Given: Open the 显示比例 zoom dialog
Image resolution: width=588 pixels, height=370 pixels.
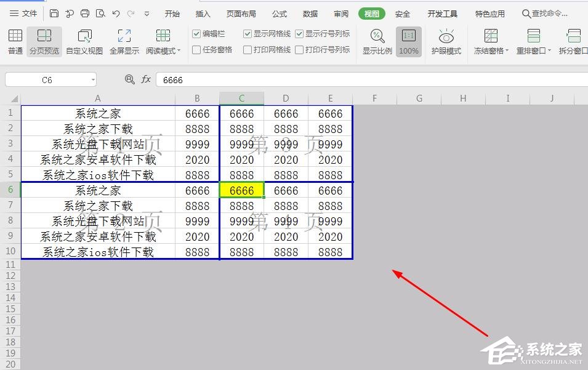Looking at the screenshot, I should pyautogui.click(x=376, y=41).
